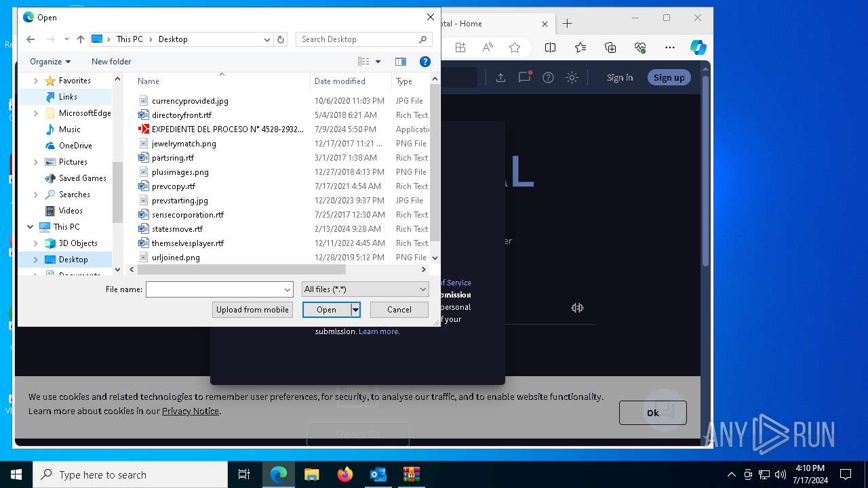Screen dimensions: 868x488
Task: Add page to favorites star
Action: click(x=515, y=47)
